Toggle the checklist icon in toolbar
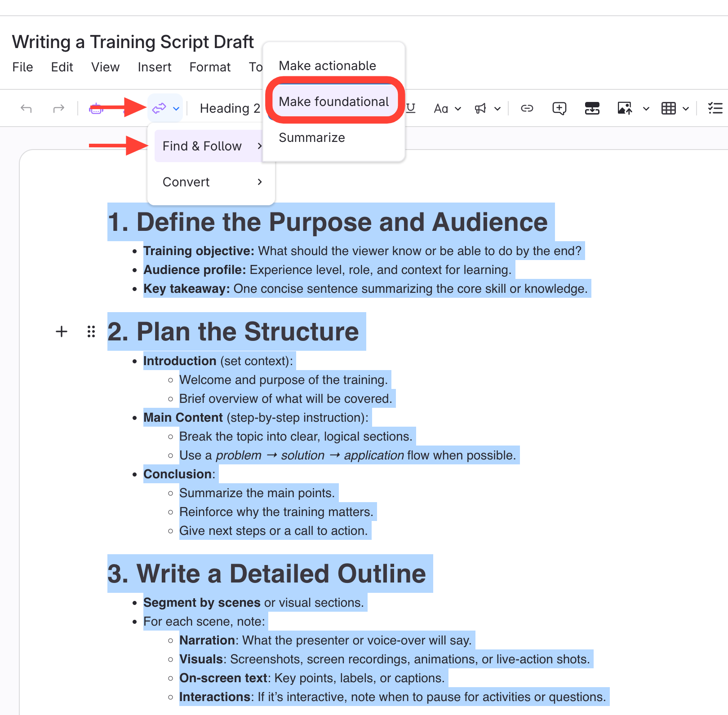This screenshot has height=715, width=728. [x=715, y=108]
